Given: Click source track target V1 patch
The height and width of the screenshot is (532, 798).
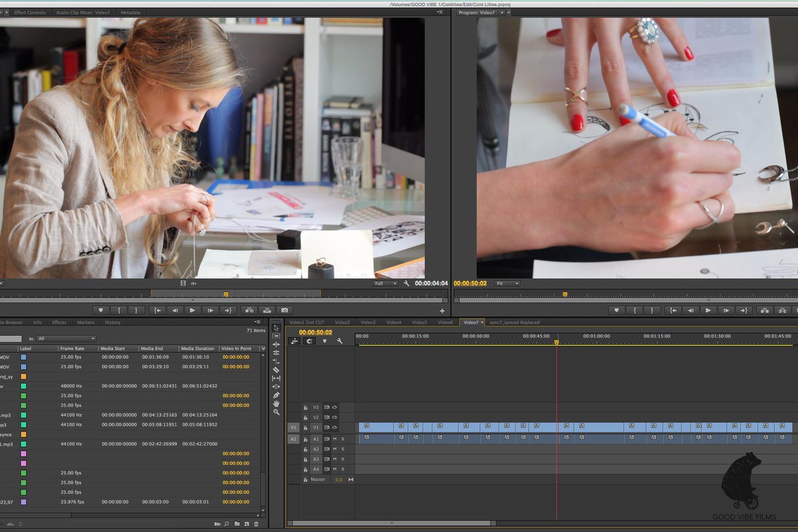Looking at the screenshot, I should pyautogui.click(x=293, y=427).
